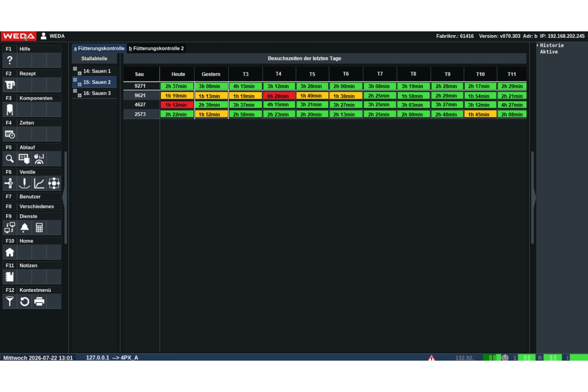Click orange cell 1h 52min under Gestern
This screenshot has width=588, height=392.
(x=211, y=114)
